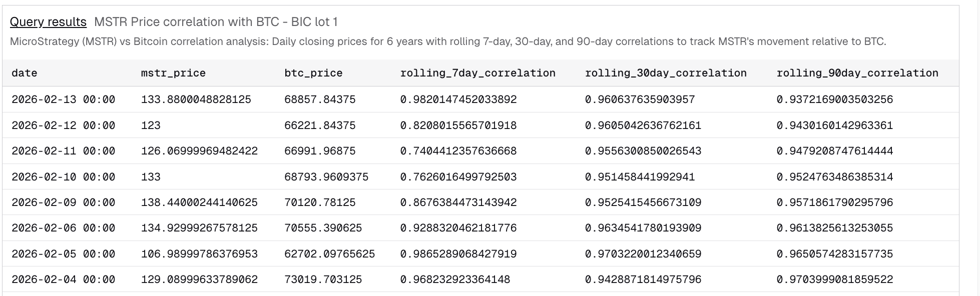The width and height of the screenshot is (980, 296).
Task: Select the rolling_7day_correlation column header
Action: click(x=477, y=73)
